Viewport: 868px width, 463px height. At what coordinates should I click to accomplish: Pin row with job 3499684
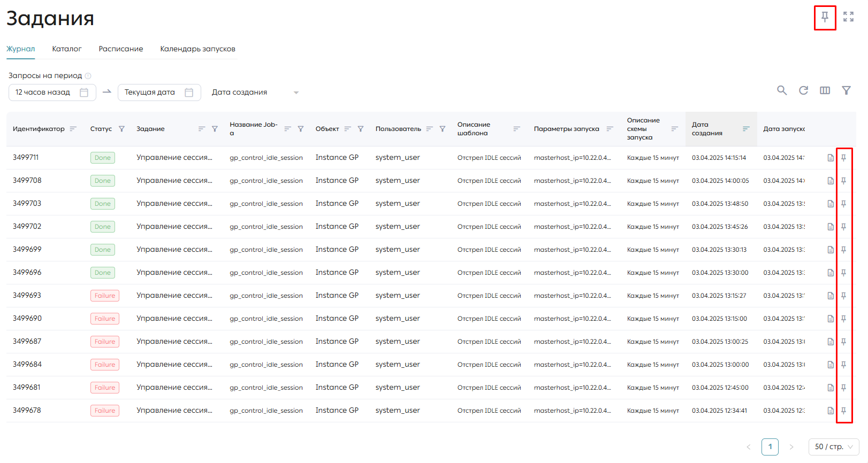click(843, 365)
